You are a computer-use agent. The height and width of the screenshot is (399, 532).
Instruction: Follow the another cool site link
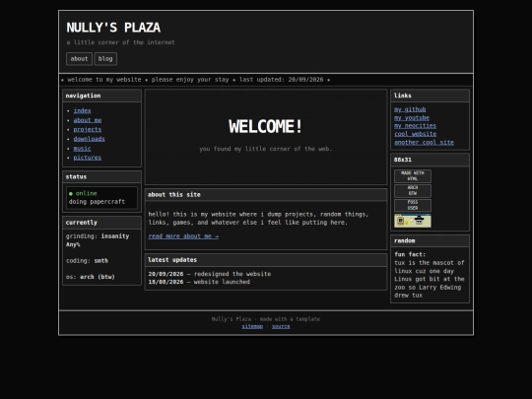424,142
